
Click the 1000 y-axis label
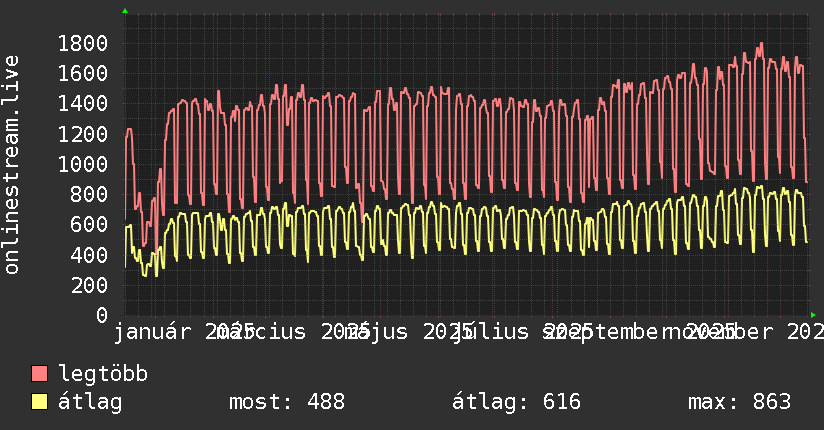point(83,165)
